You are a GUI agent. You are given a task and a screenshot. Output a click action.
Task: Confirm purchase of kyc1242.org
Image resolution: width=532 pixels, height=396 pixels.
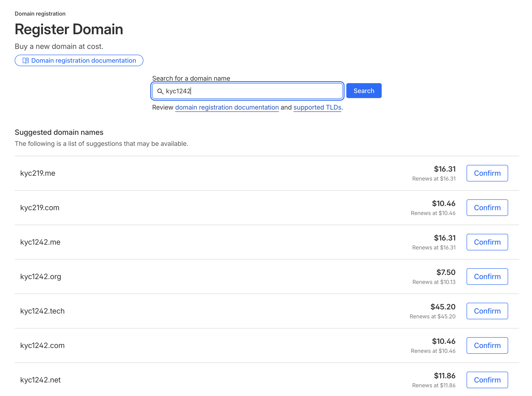(487, 277)
